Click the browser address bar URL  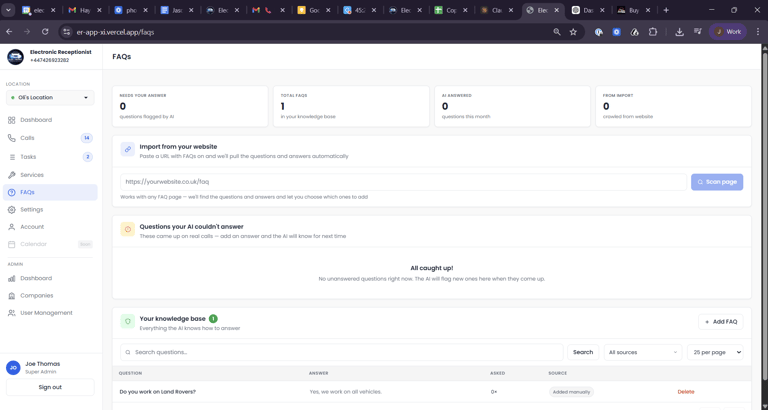(x=116, y=32)
